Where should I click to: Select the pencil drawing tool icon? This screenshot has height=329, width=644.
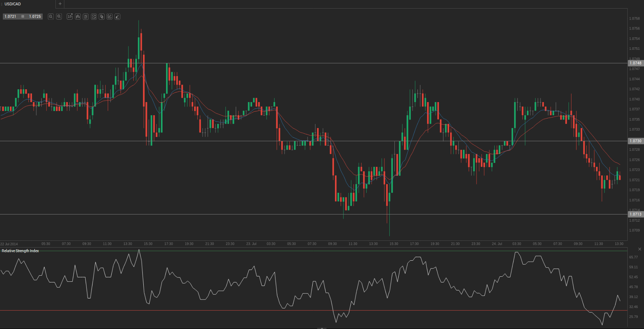pyautogui.click(x=117, y=17)
